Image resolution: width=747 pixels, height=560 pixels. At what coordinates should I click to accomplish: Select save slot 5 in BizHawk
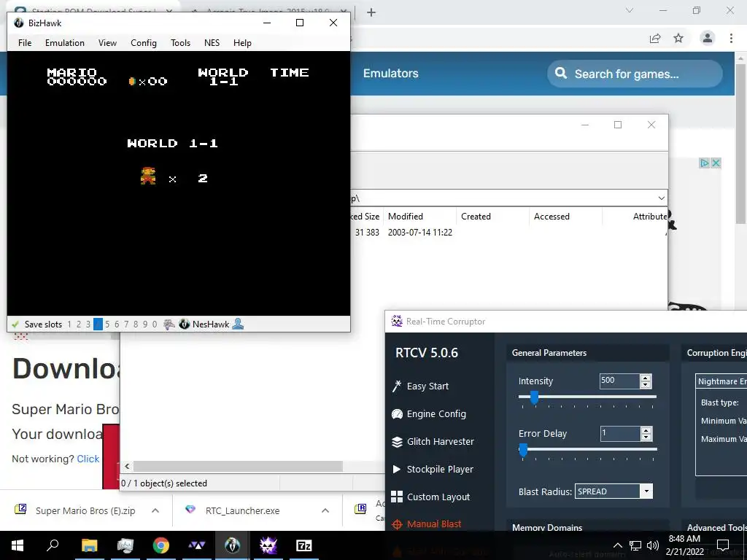tap(107, 324)
